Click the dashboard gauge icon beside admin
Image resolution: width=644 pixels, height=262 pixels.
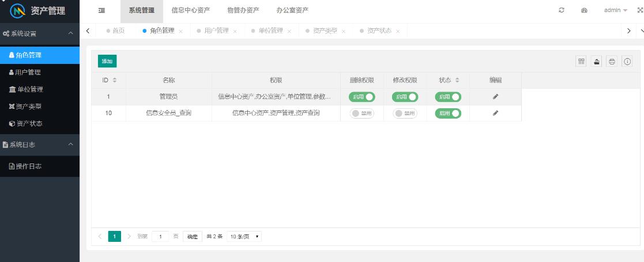[584, 10]
